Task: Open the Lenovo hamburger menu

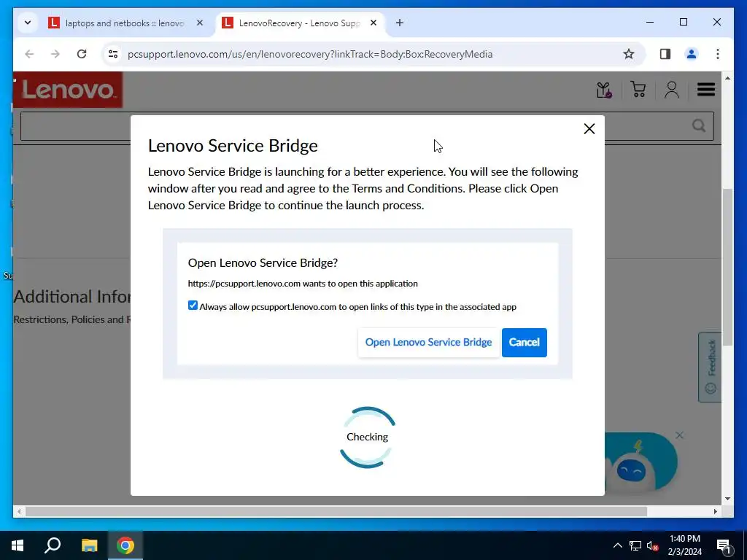Action: pyautogui.click(x=705, y=89)
